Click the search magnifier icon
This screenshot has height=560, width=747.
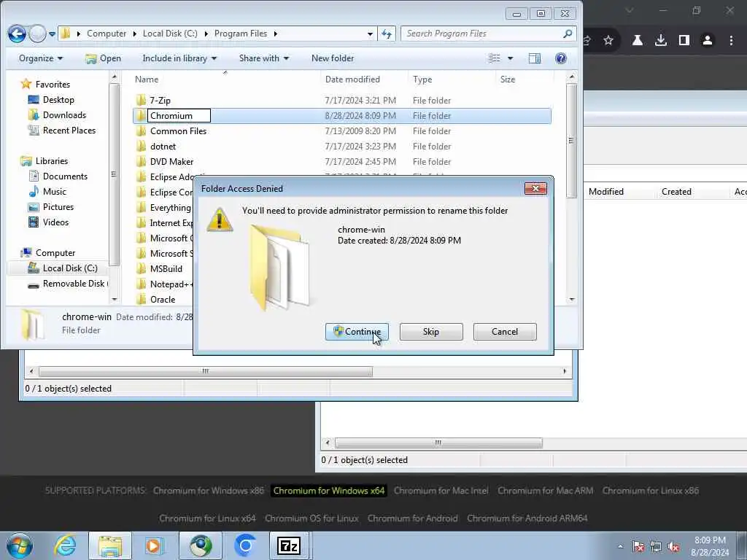[568, 34]
